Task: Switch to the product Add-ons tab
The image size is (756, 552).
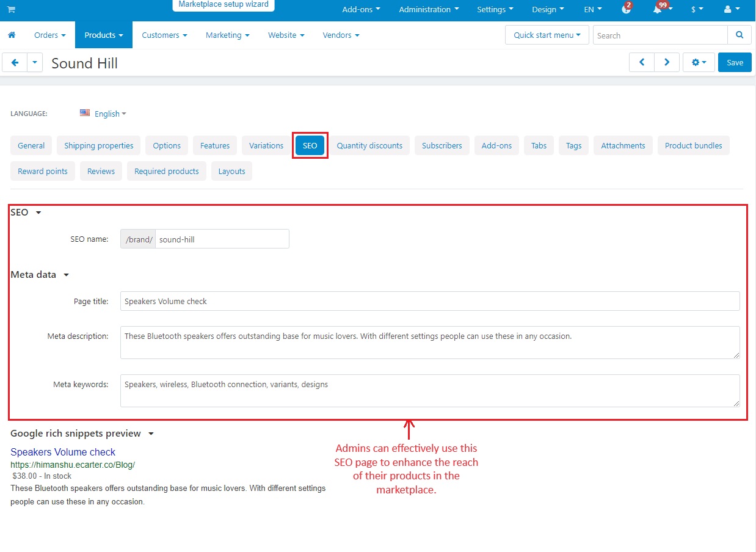Action: click(496, 145)
